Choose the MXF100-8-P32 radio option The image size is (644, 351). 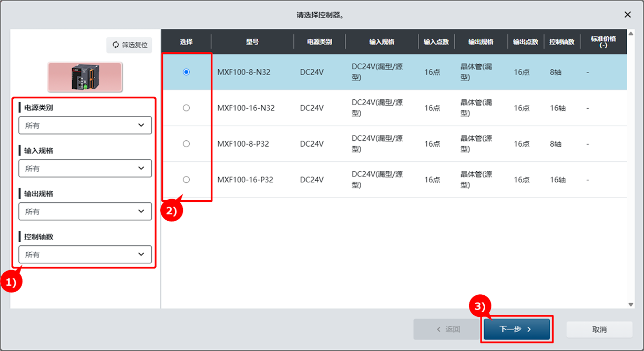tap(186, 143)
